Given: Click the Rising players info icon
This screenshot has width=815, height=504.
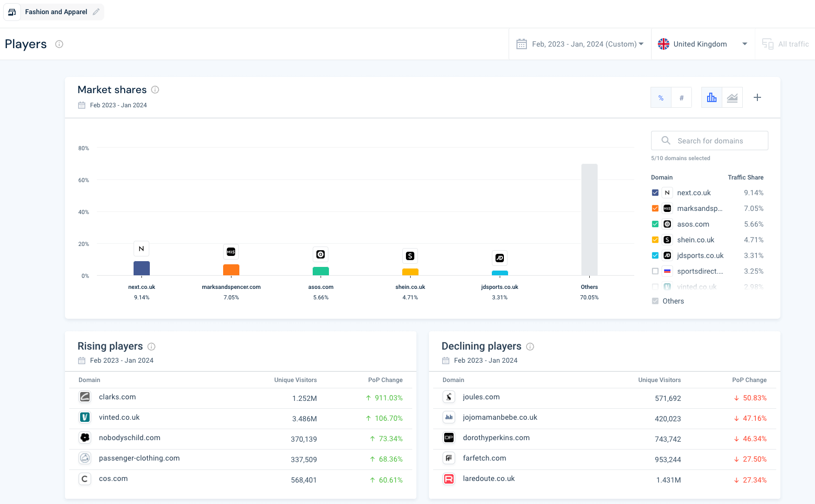Looking at the screenshot, I should tap(151, 346).
